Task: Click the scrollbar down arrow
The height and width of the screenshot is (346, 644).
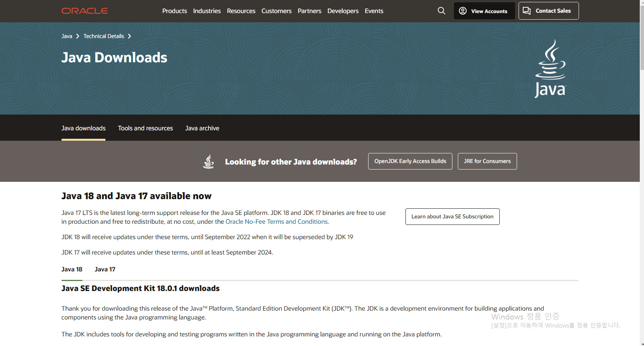Action: [642, 344]
